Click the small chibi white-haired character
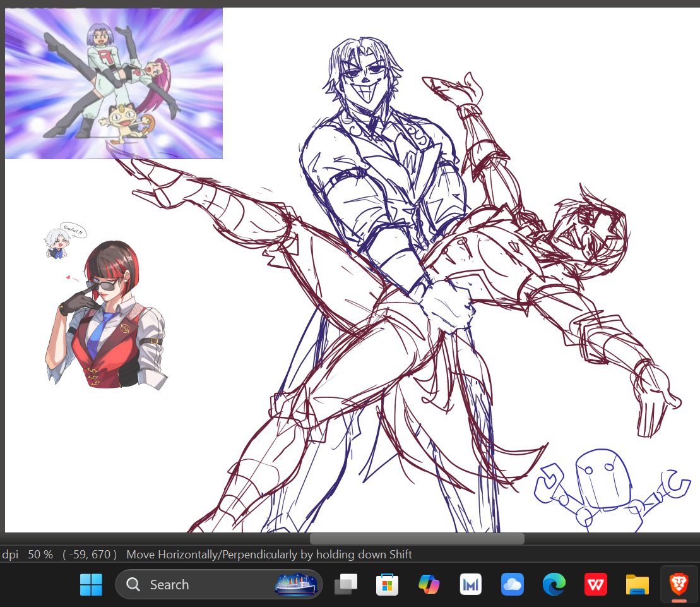This screenshot has height=607, width=700. click(x=57, y=244)
